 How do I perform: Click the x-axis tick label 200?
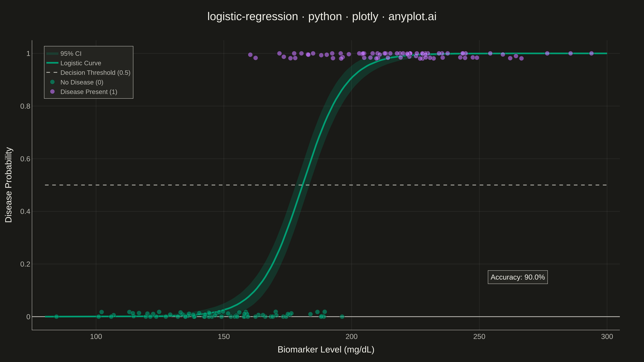pos(351,337)
